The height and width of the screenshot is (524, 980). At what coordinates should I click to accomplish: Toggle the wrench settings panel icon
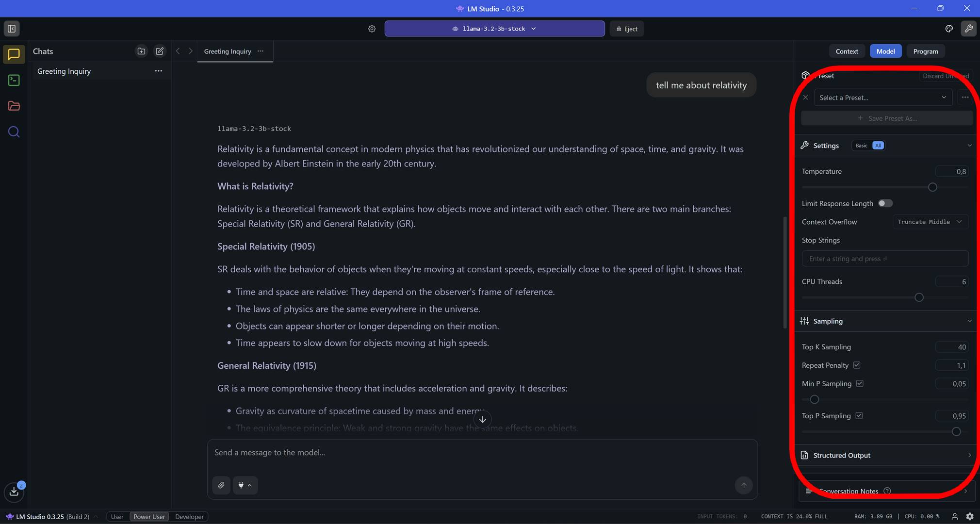click(x=969, y=29)
